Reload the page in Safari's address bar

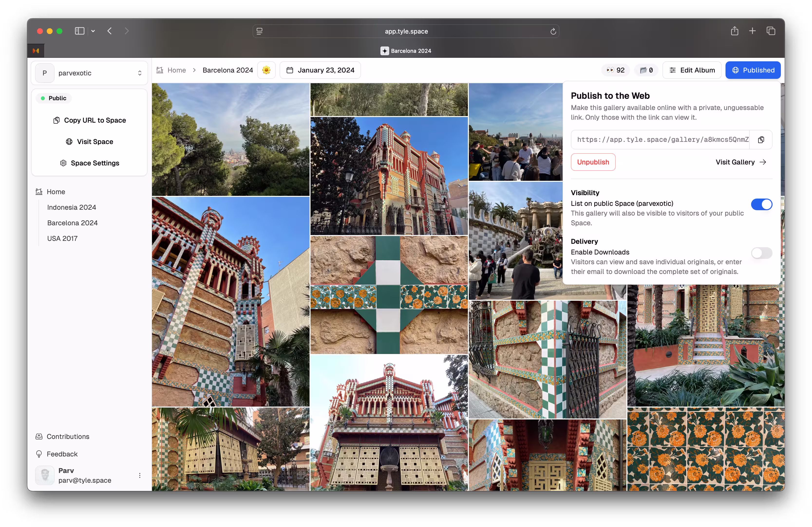click(x=553, y=31)
